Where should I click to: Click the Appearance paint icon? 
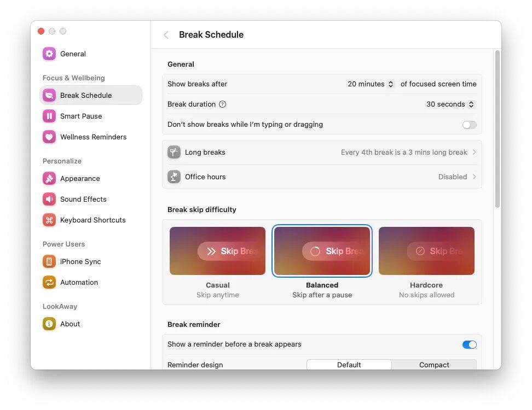click(48, 178)
